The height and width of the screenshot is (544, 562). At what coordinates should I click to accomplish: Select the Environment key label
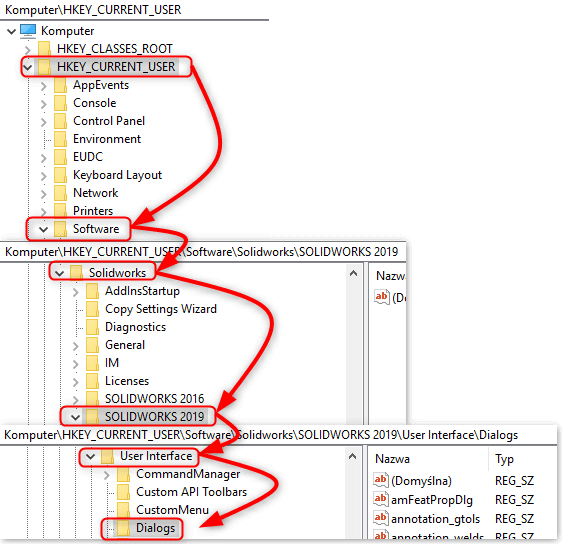107,139
